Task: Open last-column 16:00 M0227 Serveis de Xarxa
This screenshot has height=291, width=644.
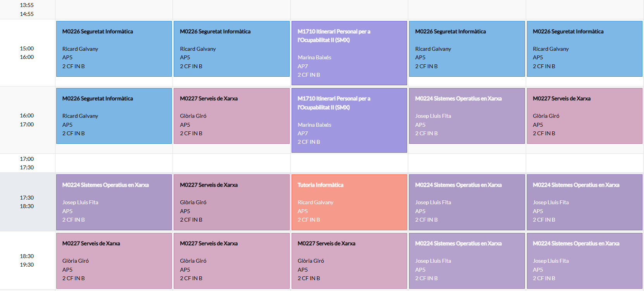Action: 584,116
